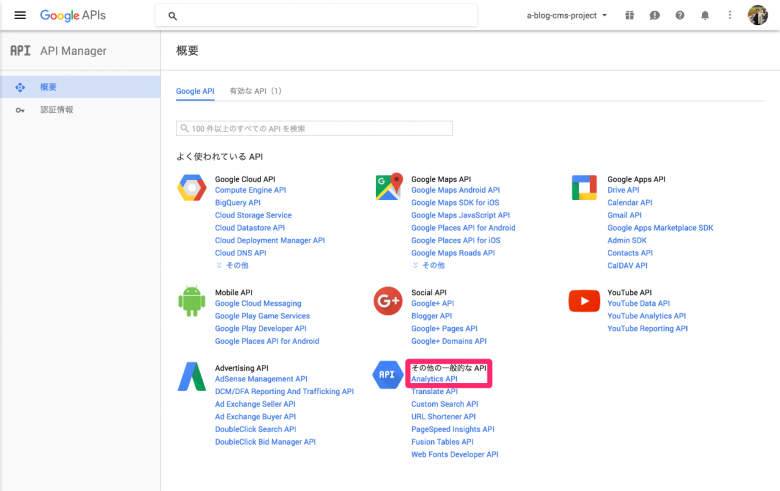Image resolution: width=780 pixels, height=491 pixels.
Task: Open Google Maps JavaScript API link
Action: tap(461, 215)
